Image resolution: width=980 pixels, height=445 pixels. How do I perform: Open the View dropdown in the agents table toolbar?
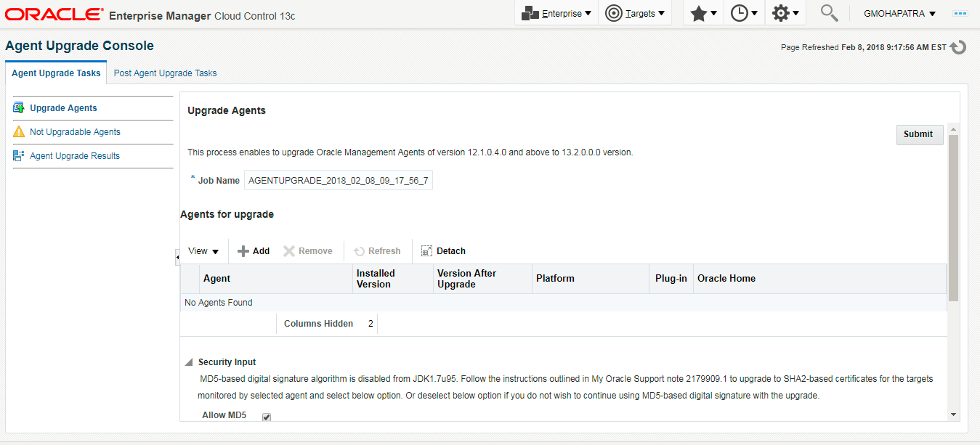203,251
